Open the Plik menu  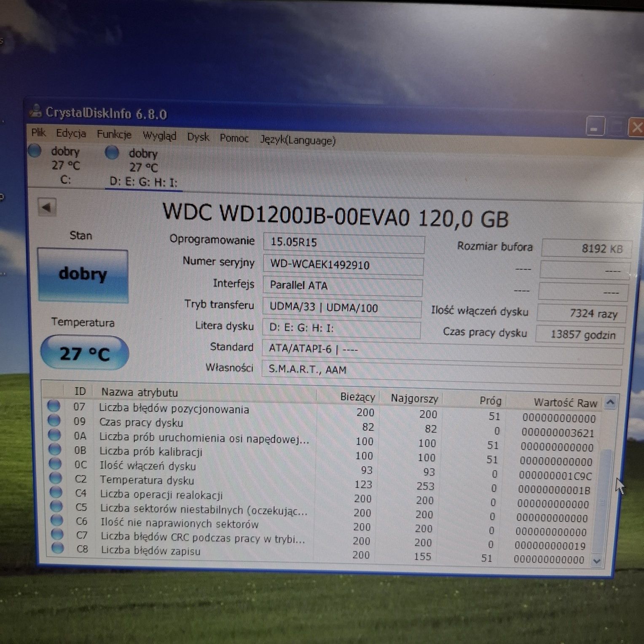pyautogui.click(x=38, y=133)
